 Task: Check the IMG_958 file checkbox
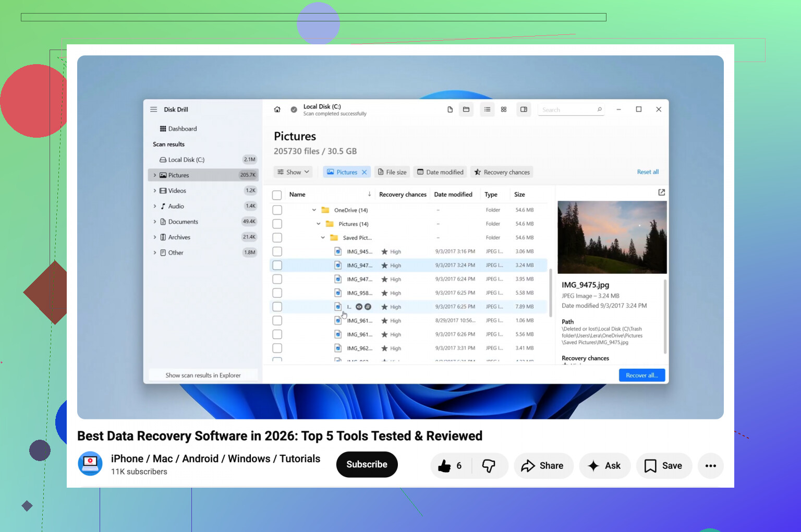277,293
